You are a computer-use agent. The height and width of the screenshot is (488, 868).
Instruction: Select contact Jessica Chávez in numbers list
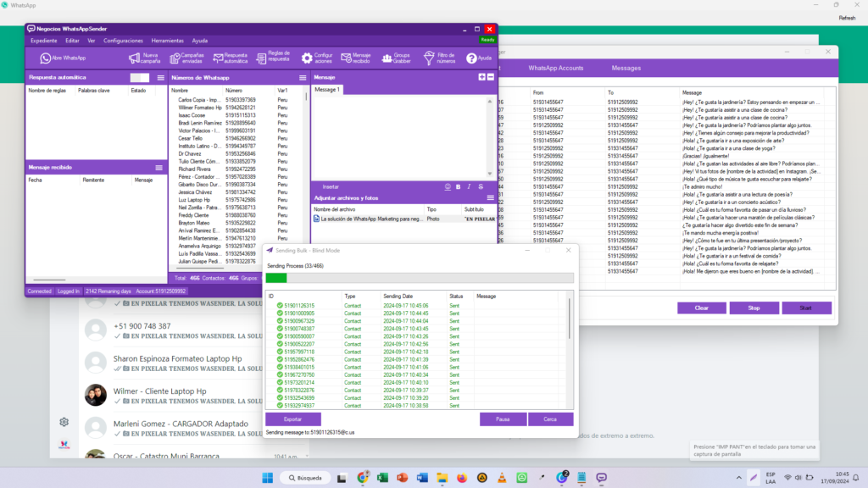pos(236,192)
